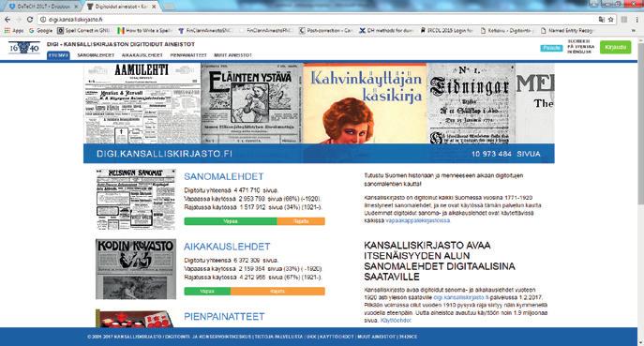644x346 pixels.
Task: Switch language to IN ENGLISH
Action: pyautogui.click(x=579, y=53)
